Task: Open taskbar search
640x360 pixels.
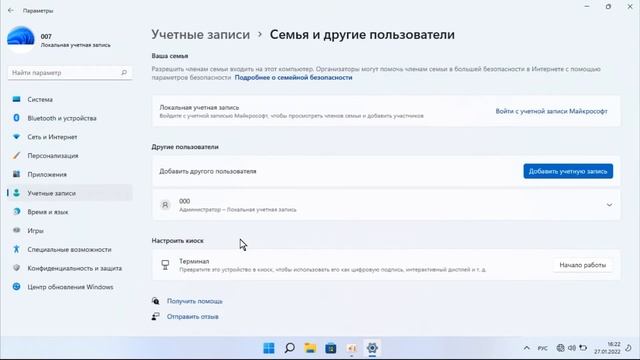Action: (x=290, y=348)
